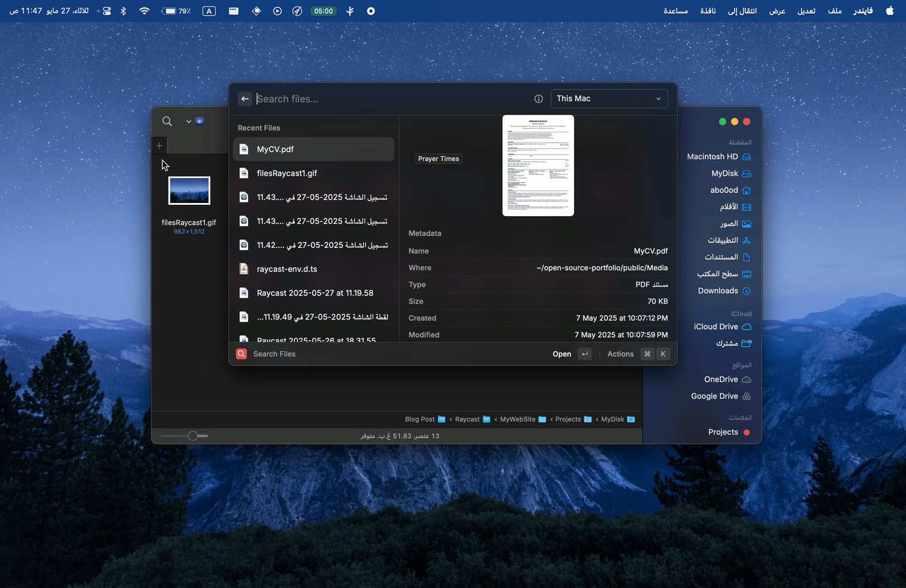Open Downloads in the Finder sidebar
Screen dimensions: 906x588
coord(718,291)
